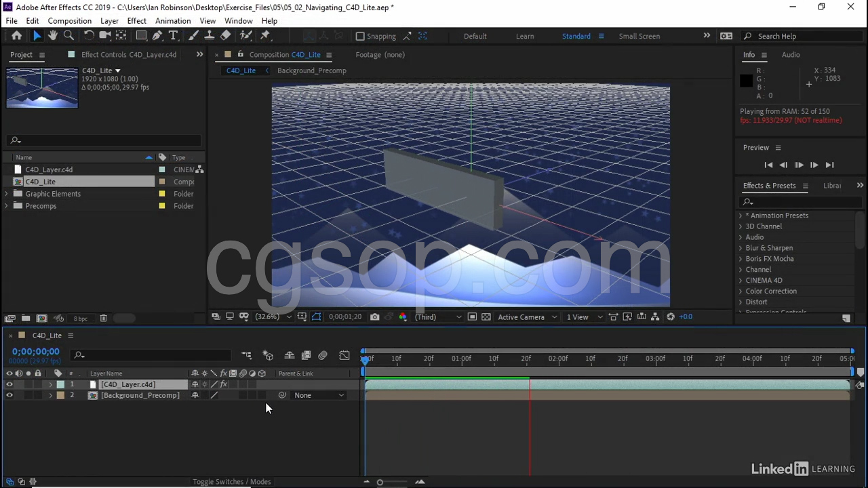Click the timeline zoom slider handle
This screenshot has width=868, height=488.
[380, 482]
